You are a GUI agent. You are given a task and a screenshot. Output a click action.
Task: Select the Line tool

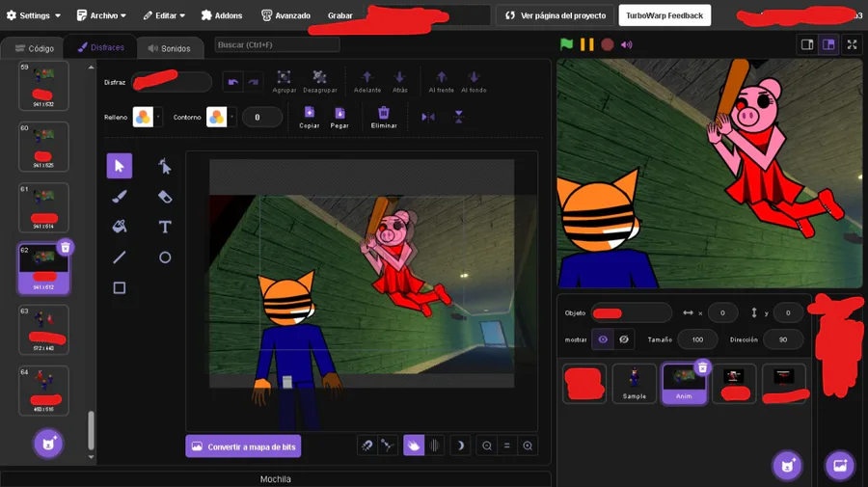[x=119, y=257]
